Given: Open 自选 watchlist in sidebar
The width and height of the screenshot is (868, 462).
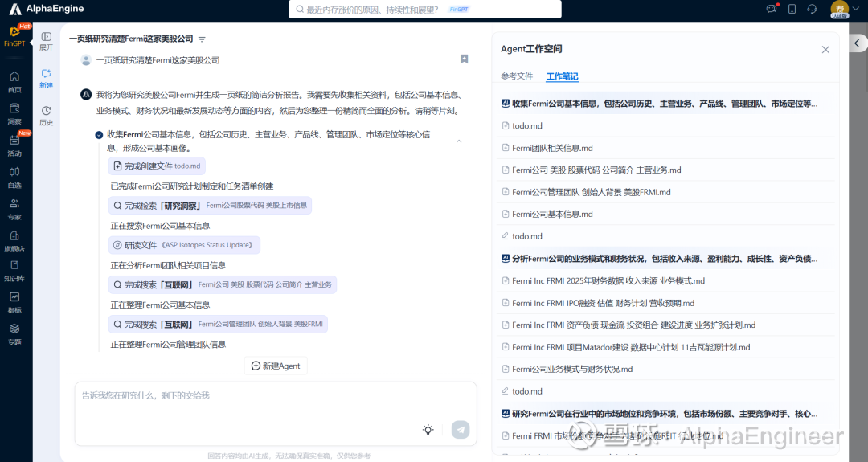Looking at the screenshot, I should (x=15, y=178).
